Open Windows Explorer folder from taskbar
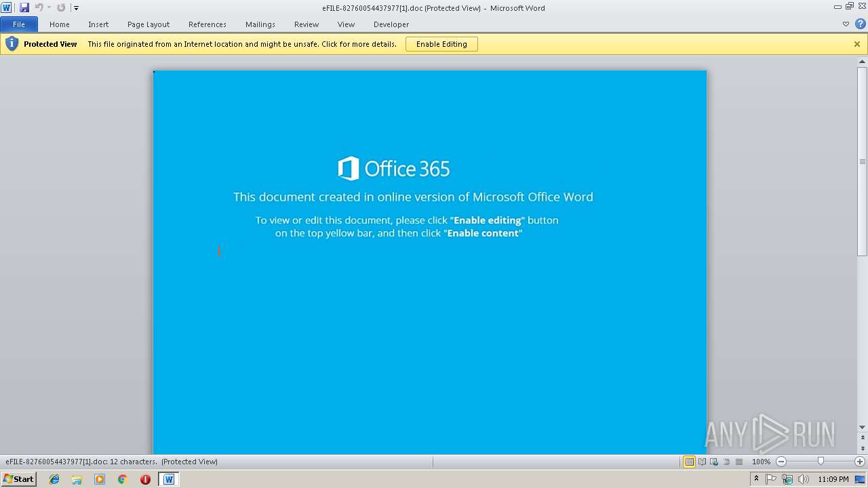Viewport: 868px width, 488px height. 77,479
